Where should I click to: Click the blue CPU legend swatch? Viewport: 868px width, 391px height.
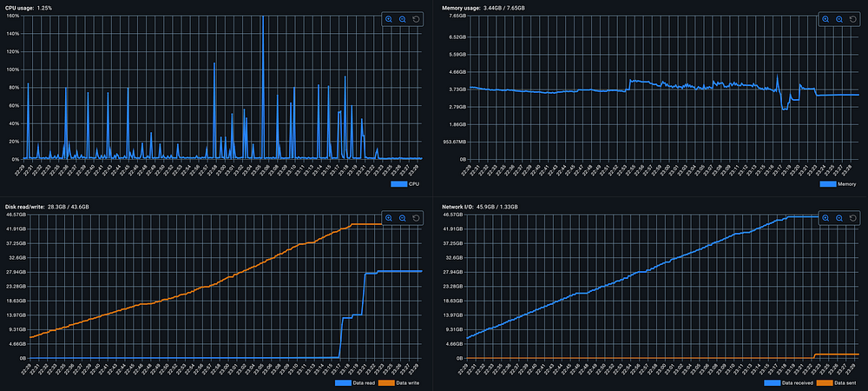(398, 184)
